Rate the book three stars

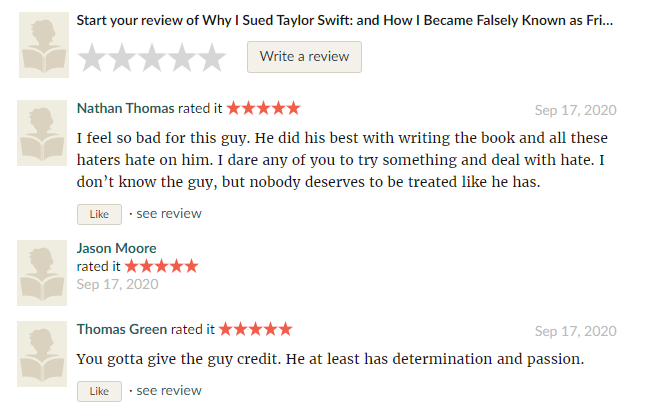(x=152, y=58)
